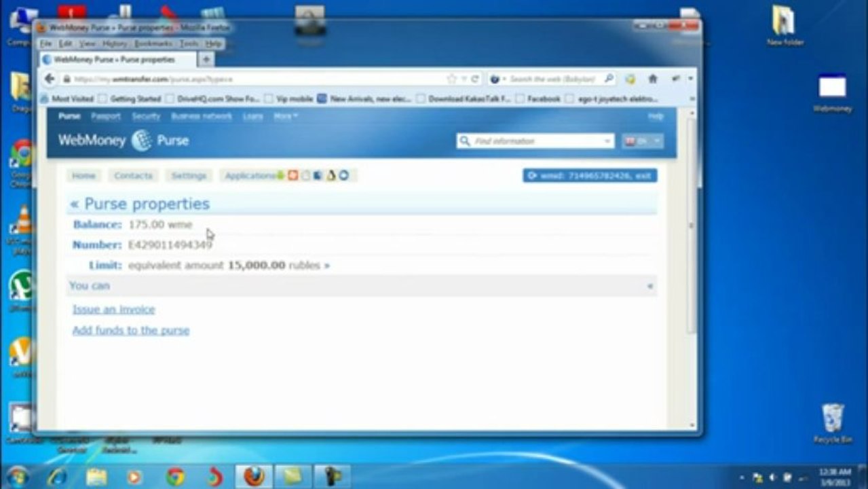Viewport: 868px width, 489px height.
Task: Open the Bookmarks menu
Action: point(153,43)
